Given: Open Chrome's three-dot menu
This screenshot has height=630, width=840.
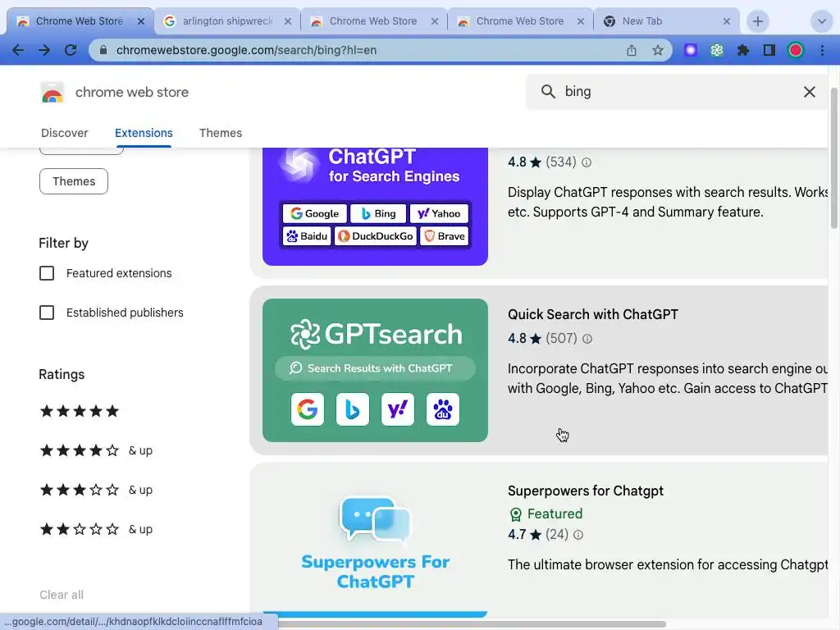Looking at the screenshot, I should click(x=822, y=50).
